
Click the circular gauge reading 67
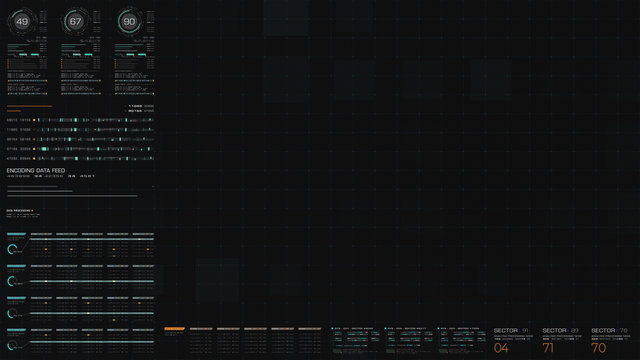[x=75, y=22]
